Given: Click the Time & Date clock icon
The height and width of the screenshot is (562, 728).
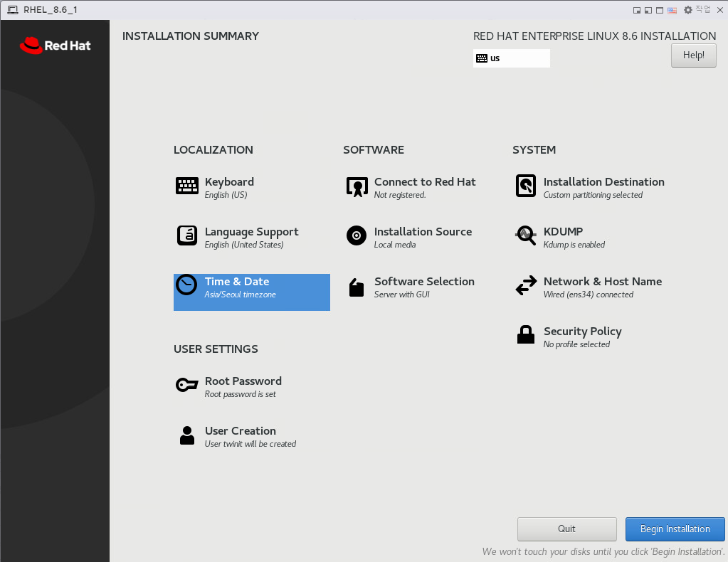Looking at the screenshot, I should tap(186, 285).
